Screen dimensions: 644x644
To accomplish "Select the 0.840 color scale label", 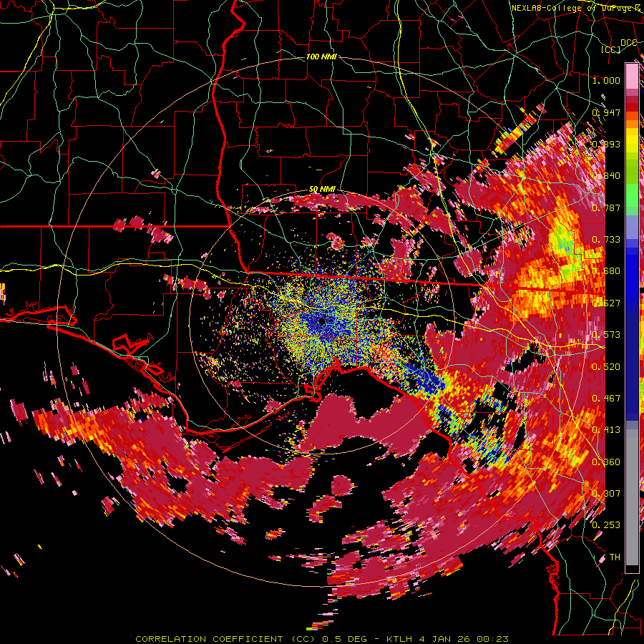I will 606,176.
